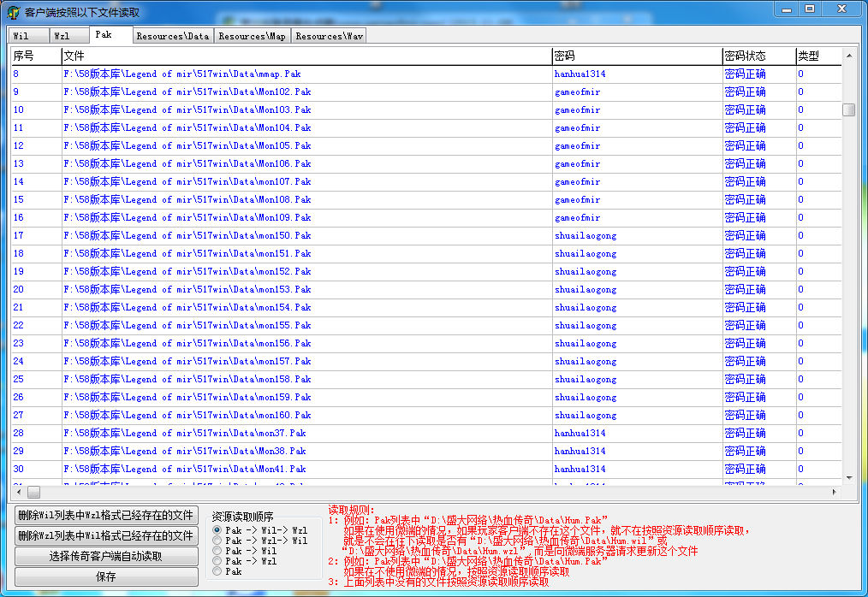Click the vertical scrollbar thumb
868x597 pixels.
[x=848, y=109]
